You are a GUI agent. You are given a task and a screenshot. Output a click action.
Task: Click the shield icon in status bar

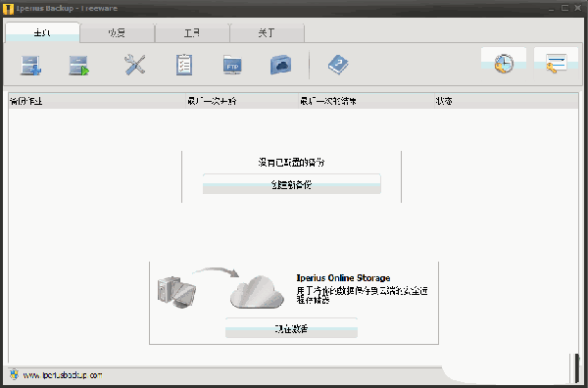(14, 374)
